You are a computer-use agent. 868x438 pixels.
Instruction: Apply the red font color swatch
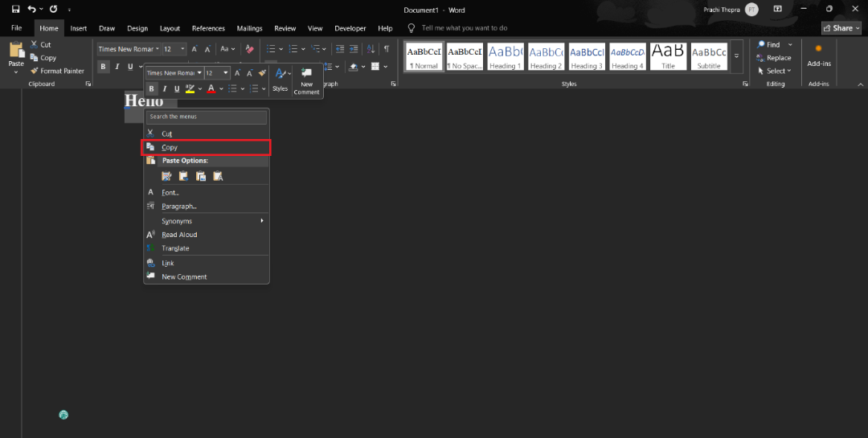tap(211, 88)
